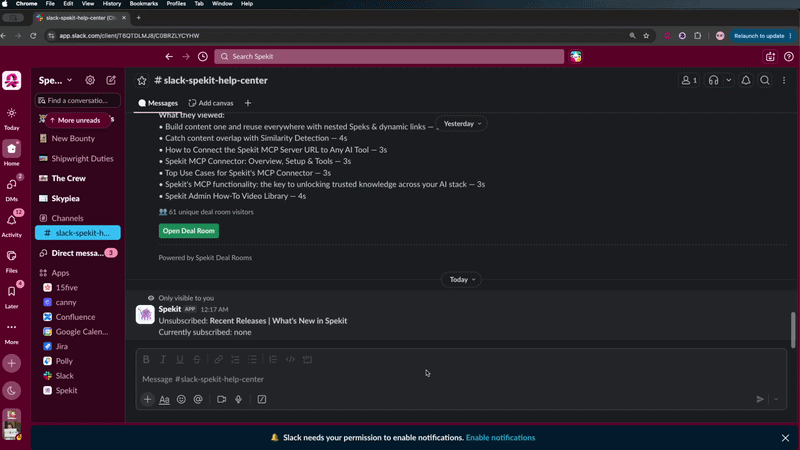Go forward in Slack history
Viewport: 800px width, 450px height.
pyautogui.click(x=186, y=56)
